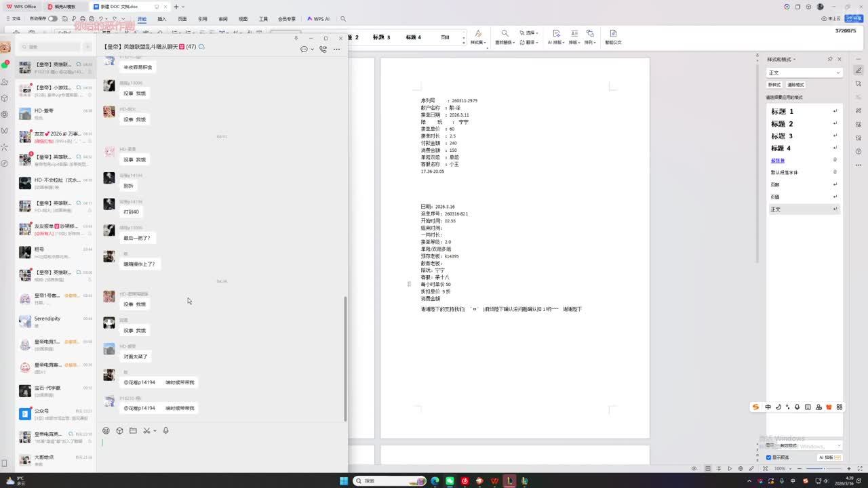Start a voice call in group chat
This screenshot has width=868, height=488.
point(323,49)
